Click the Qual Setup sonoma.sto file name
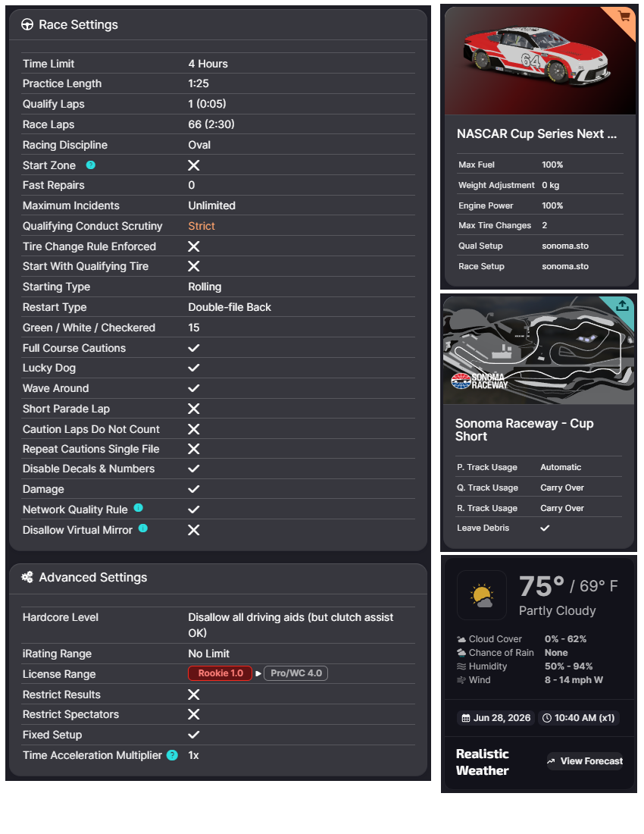Image resolution: width=644 pixels, height=834 pixels. [x=565, y=246]
